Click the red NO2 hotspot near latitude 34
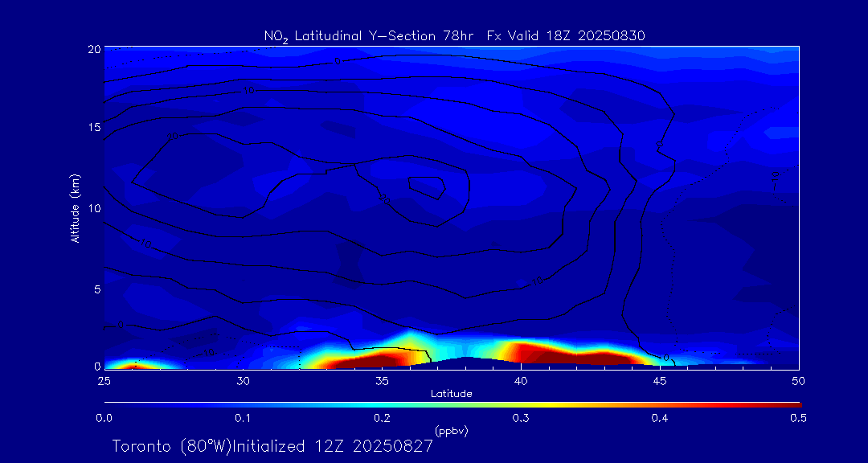Viewport: 868px width, 463px height. tap(378, 359)
